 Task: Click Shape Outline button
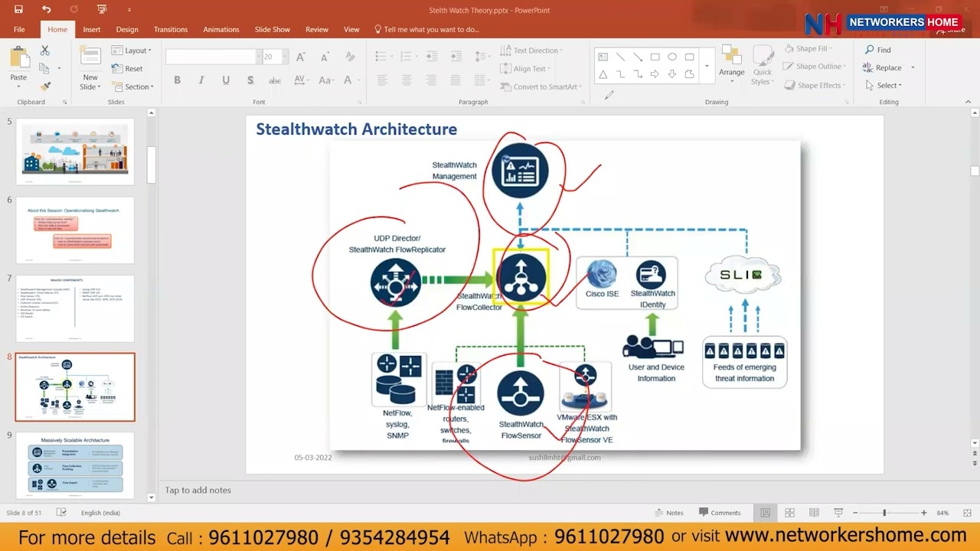[815, 67]
